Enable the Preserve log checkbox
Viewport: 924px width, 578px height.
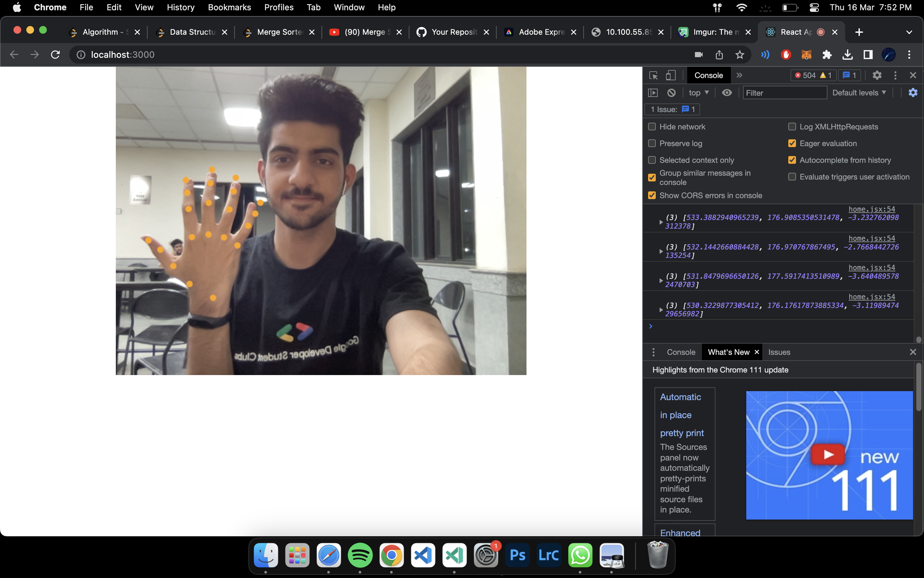[x=652, y=143]
